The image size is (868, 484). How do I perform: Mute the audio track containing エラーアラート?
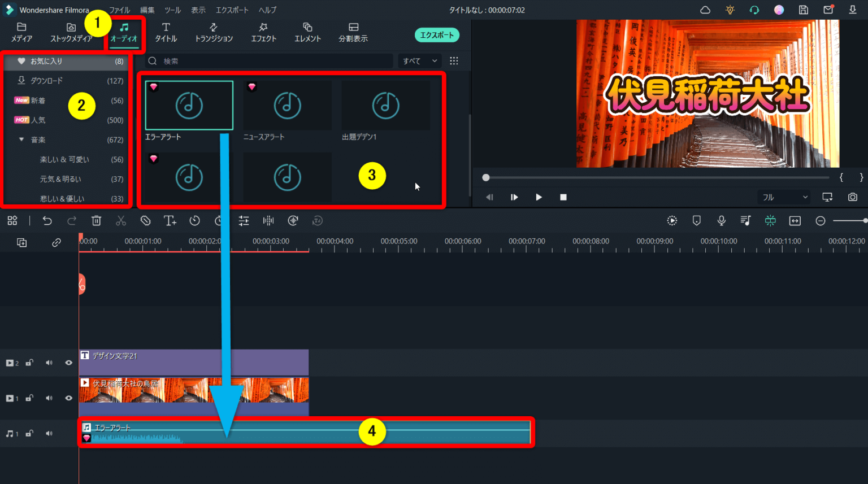point(49,433)
